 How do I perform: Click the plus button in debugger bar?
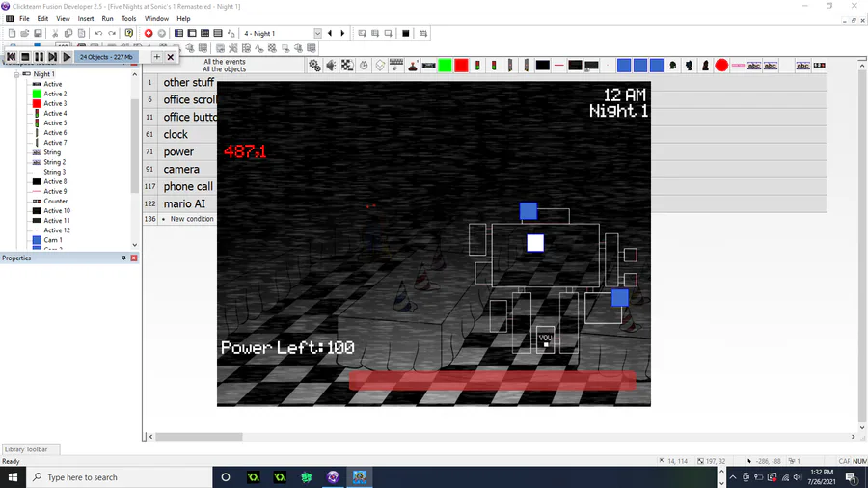point(156,57)
